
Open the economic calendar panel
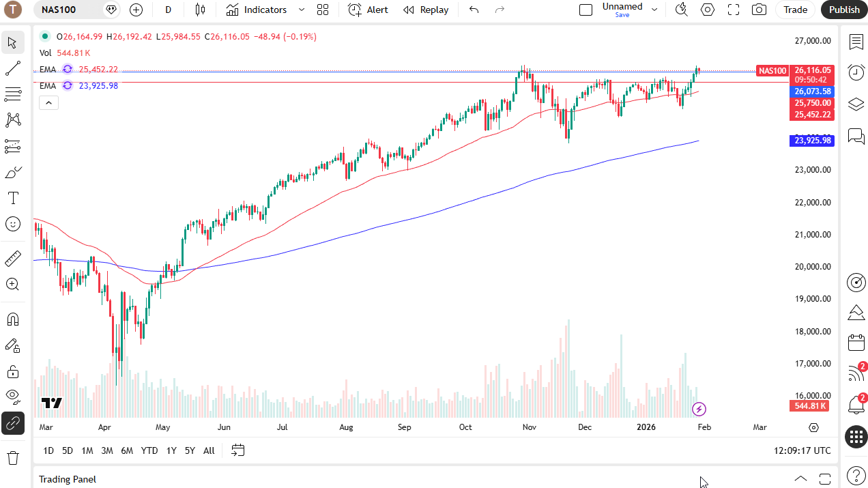click(x=856, y=343)
